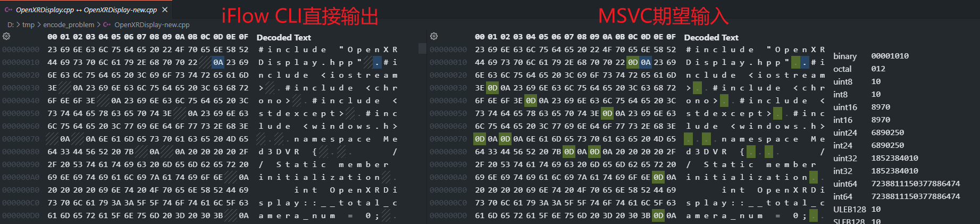
Task: Click the C++ file icon in the breadcrumb
Action: click(x=107, y=24)
